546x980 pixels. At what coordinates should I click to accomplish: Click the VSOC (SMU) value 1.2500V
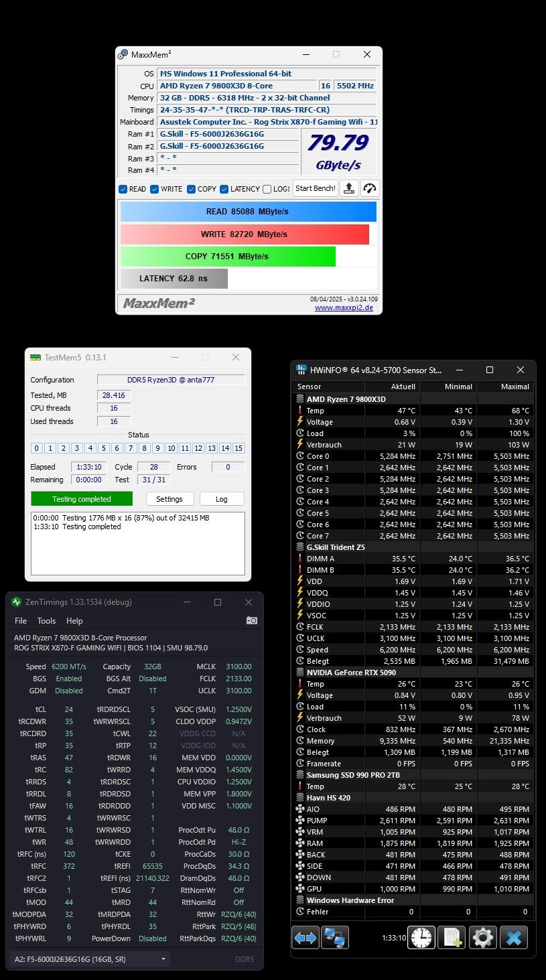(238, 709)
